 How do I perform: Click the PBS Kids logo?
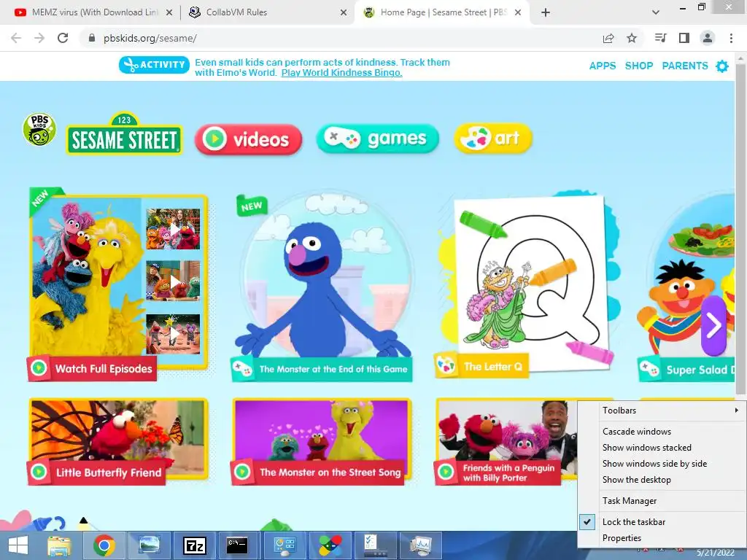(39, 130)
